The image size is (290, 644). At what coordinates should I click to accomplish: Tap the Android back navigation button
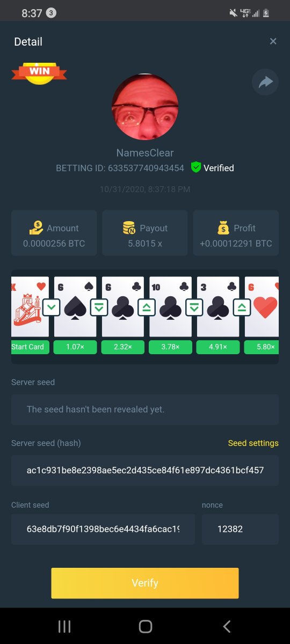tap(227, 626)
